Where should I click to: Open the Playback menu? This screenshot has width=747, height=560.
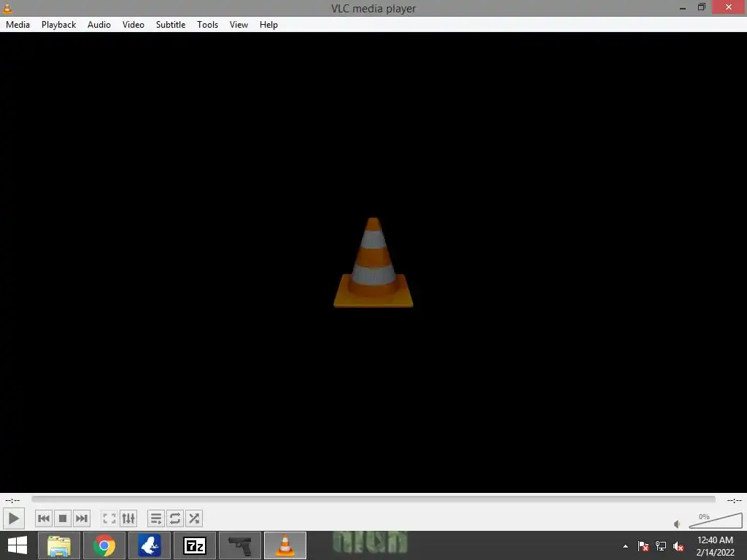pyautogui.click(x=58, y=25)
